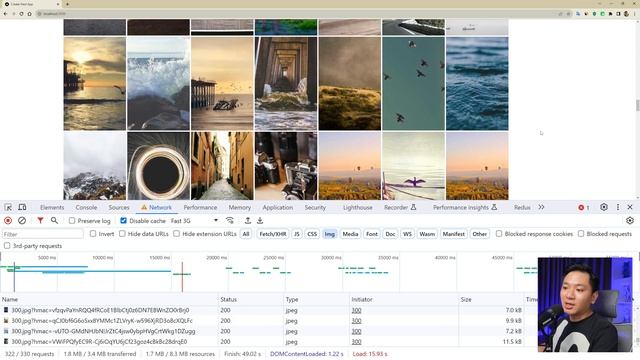
Task: Reload the page in the browser toolbar
Action: 21,13
